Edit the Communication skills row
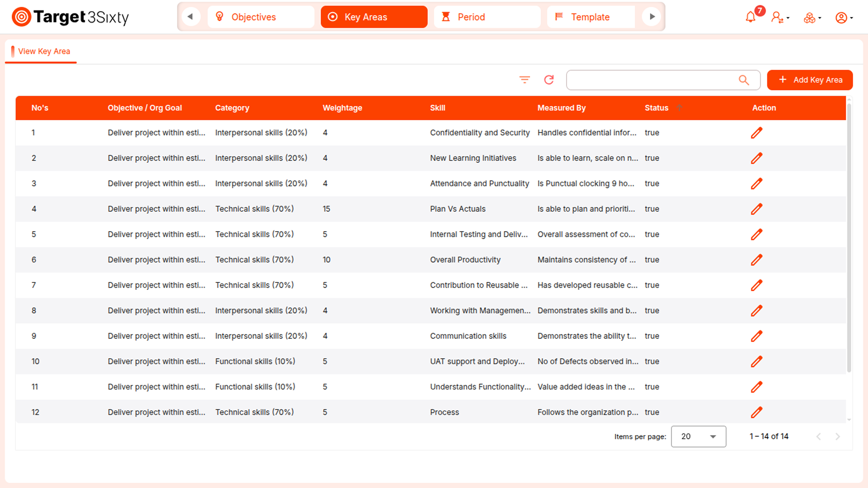Image resolution: width=868 pixels, height=488 pixels. click(756, 336)
